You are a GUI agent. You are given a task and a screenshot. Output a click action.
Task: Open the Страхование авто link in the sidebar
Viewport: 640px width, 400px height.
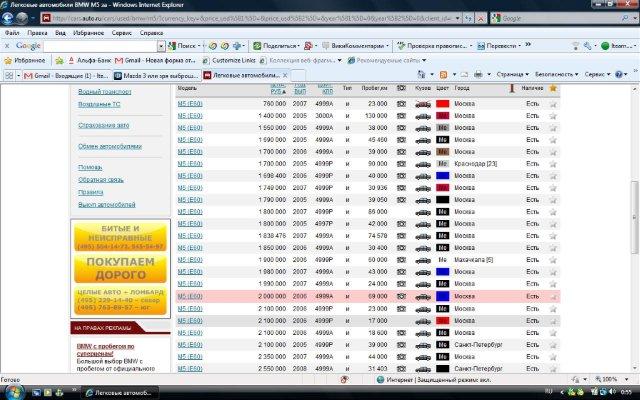103,124
